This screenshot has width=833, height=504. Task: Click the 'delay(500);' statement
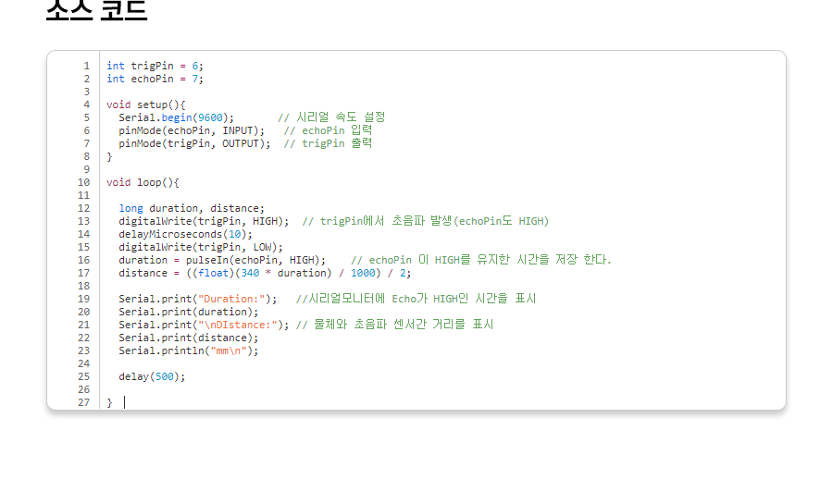click(x=152, y=376)
